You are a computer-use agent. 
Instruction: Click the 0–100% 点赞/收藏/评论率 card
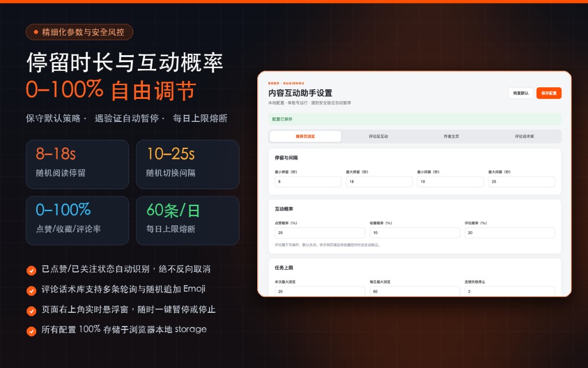point(78,220)
